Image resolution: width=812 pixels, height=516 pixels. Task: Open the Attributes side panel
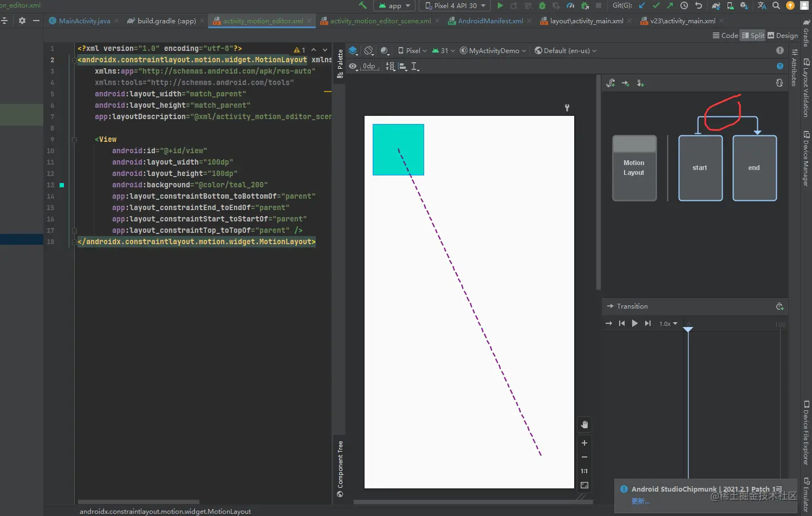pos(794,68)
